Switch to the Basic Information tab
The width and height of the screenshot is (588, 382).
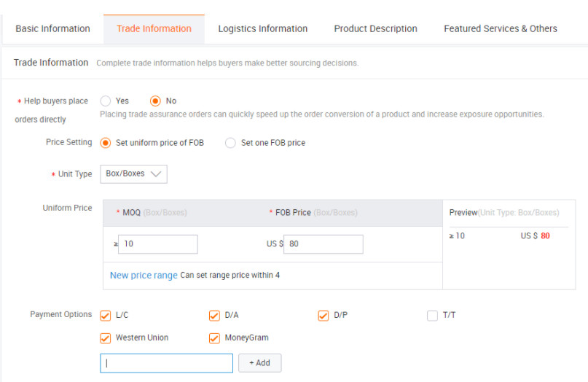(x=52, y=29)
